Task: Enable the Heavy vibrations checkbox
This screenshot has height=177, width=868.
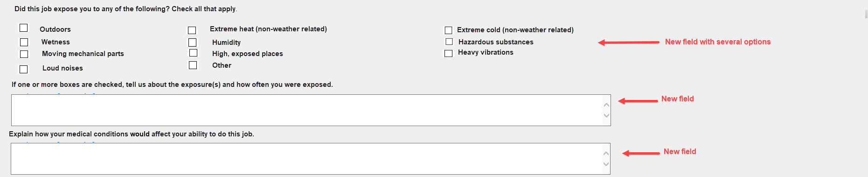Action: pyautogui.click(x=448, y=53)
